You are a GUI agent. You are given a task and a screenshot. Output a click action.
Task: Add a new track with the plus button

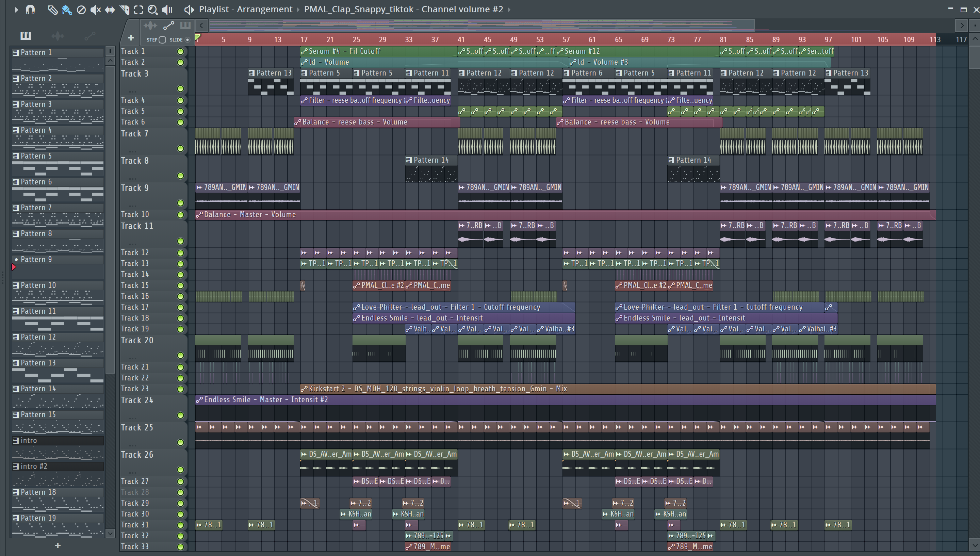(131, 38)
